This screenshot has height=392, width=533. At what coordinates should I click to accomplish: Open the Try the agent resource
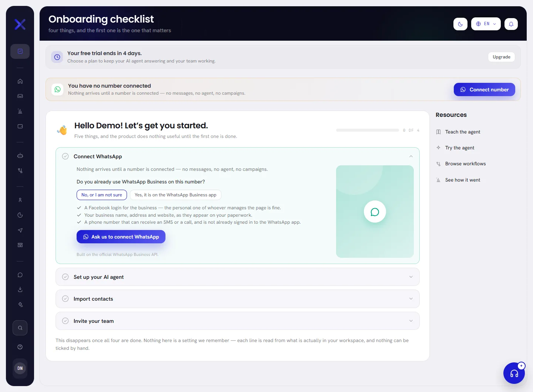[455, 148]
